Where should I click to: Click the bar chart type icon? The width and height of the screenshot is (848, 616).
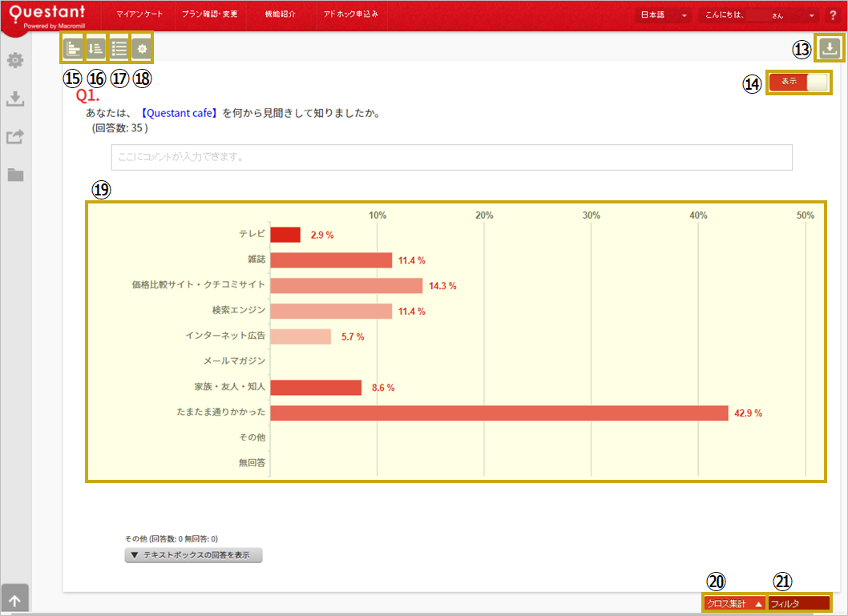(73, 50)
